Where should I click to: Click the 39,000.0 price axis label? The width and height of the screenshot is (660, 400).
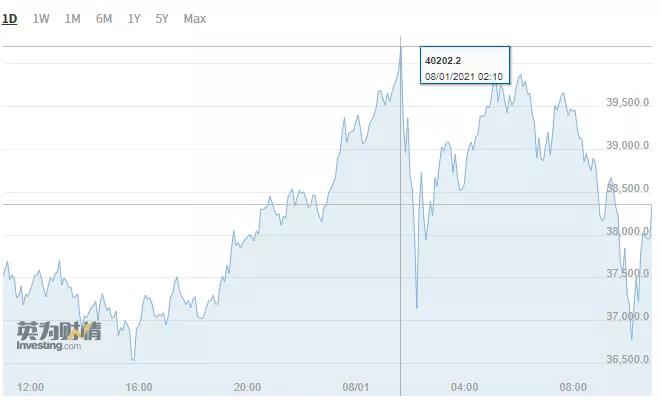click(628, 145)
